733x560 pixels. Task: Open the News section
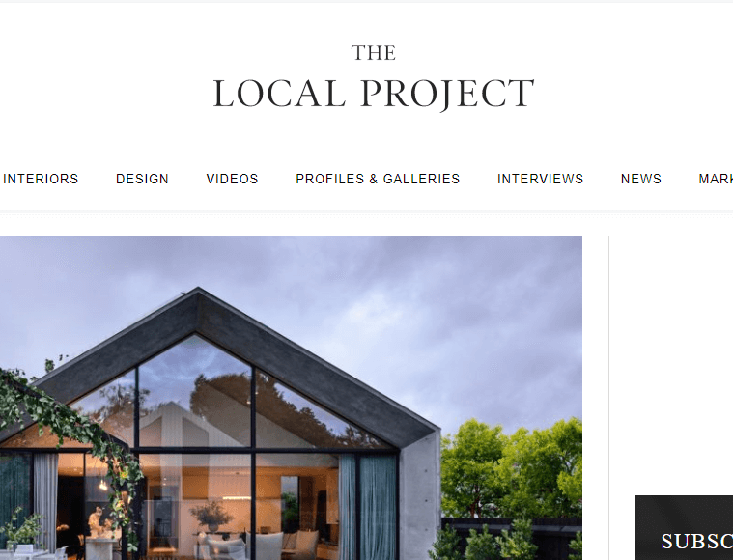click(x=641, y=179)
